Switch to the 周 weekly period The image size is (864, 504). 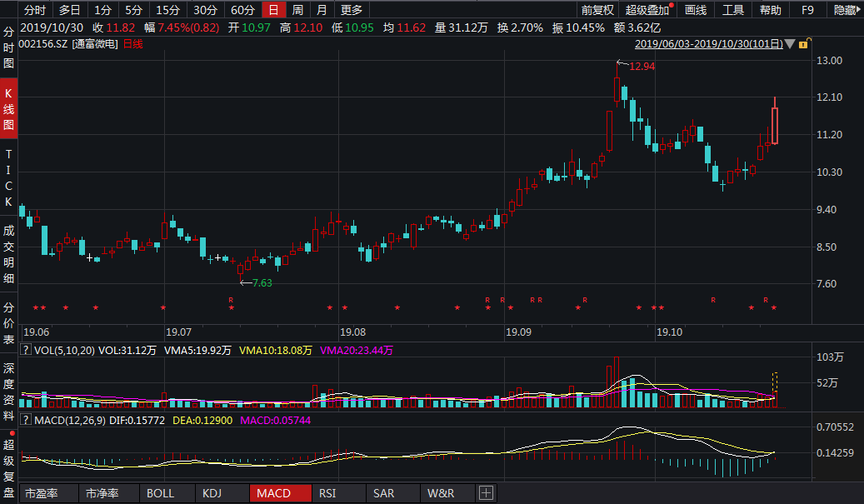point(297,10)
